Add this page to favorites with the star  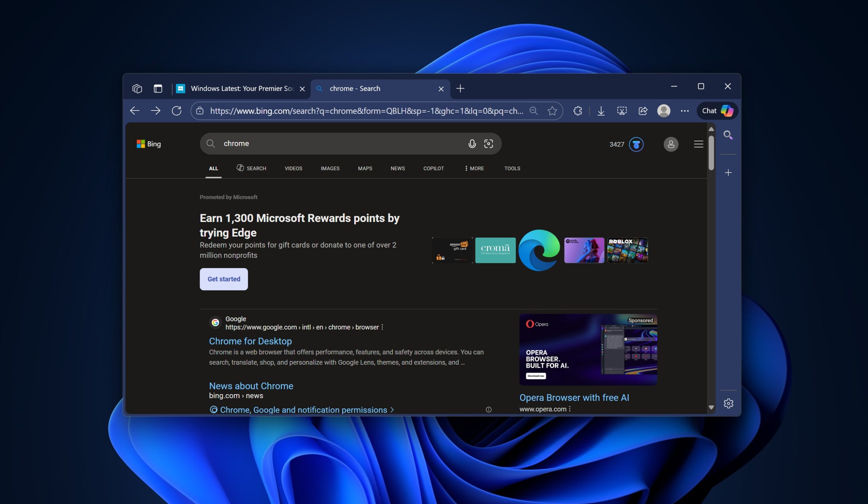tap(552, 110)
